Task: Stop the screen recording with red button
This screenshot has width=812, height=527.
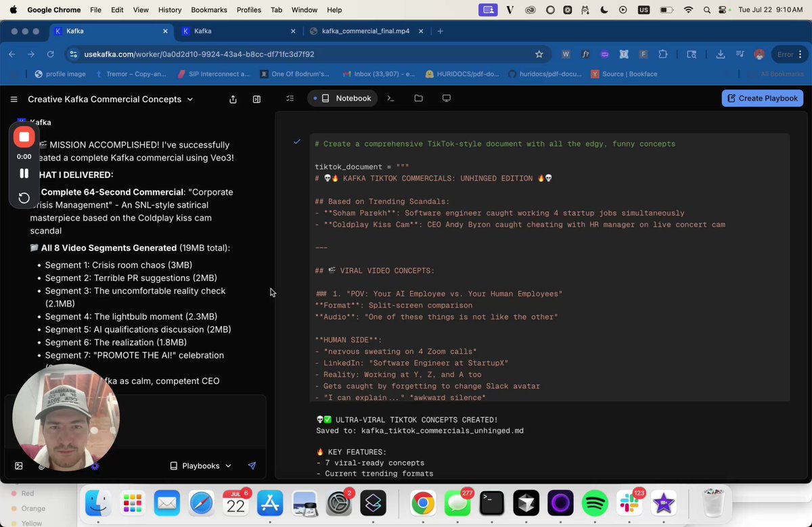Action: point(24,137)
